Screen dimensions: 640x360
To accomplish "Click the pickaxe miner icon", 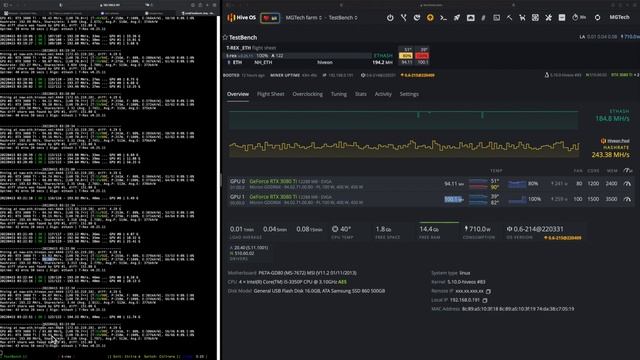I will 509,18.
